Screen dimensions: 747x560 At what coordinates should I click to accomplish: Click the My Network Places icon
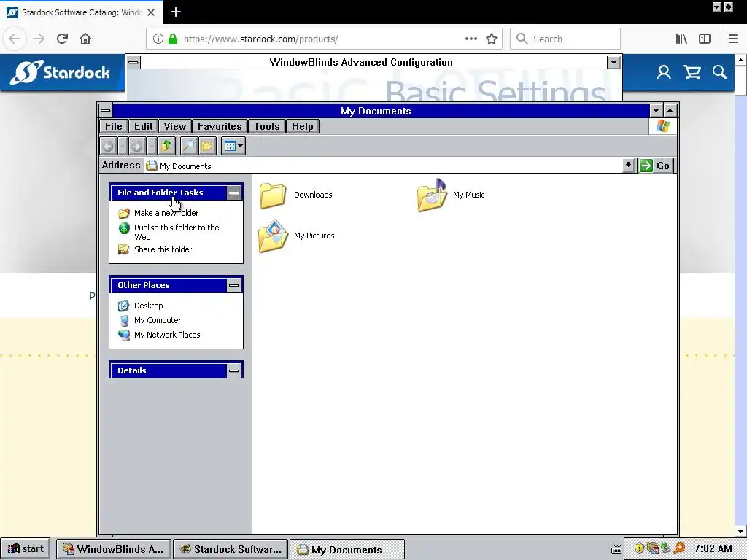click(x=124, y=335)
